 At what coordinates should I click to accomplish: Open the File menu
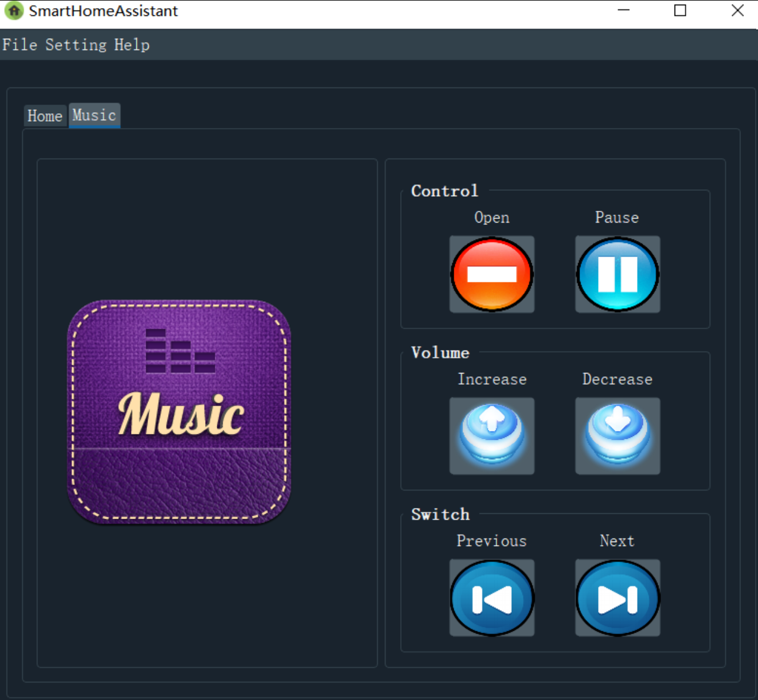[20, 45]
